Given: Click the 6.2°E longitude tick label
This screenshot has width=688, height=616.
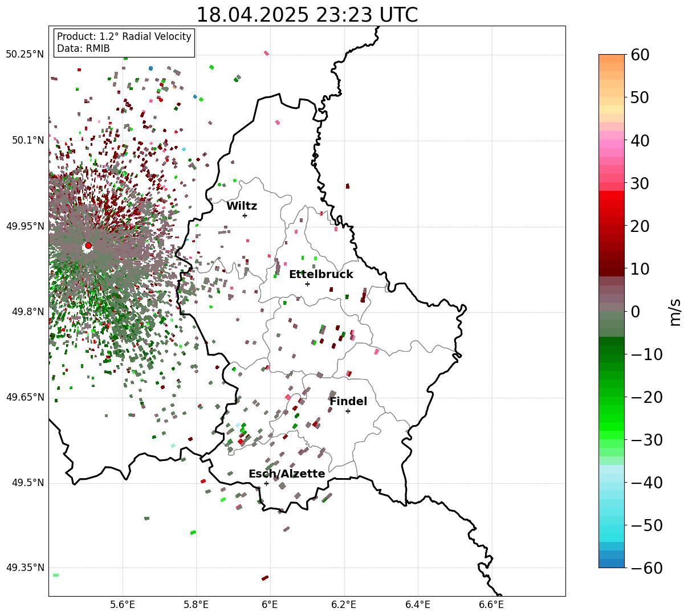Looking at the screenshot, I should coord(344,605).
